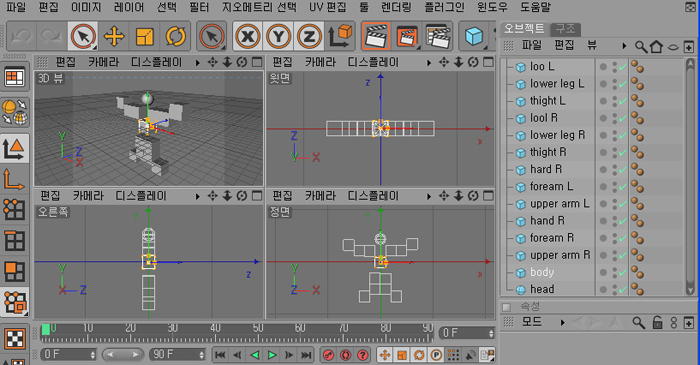Select the body object

542,272
